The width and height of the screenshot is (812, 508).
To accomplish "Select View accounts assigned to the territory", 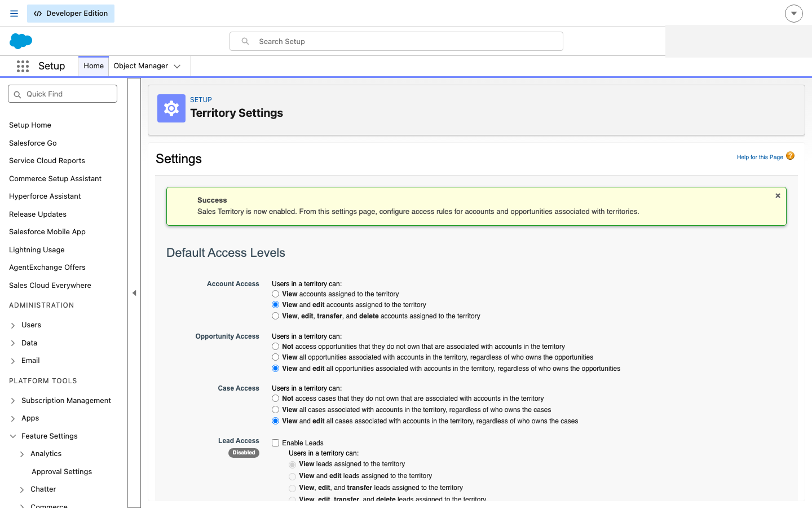I will (275, 294).
